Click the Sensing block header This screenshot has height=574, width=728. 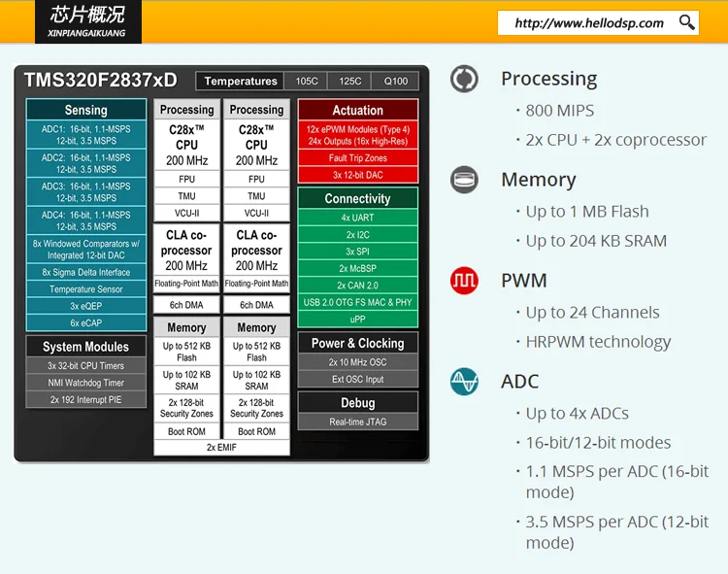coord(86,111)
